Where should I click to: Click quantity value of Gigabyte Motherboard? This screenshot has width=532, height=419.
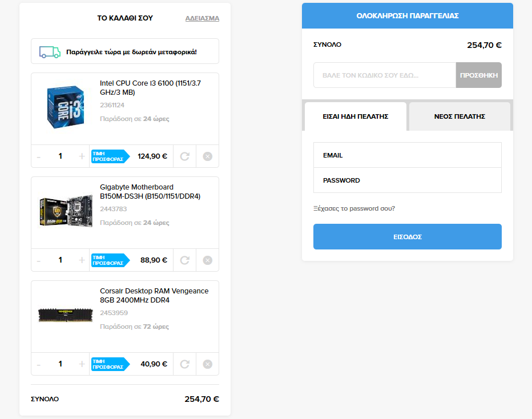point(61,260)
